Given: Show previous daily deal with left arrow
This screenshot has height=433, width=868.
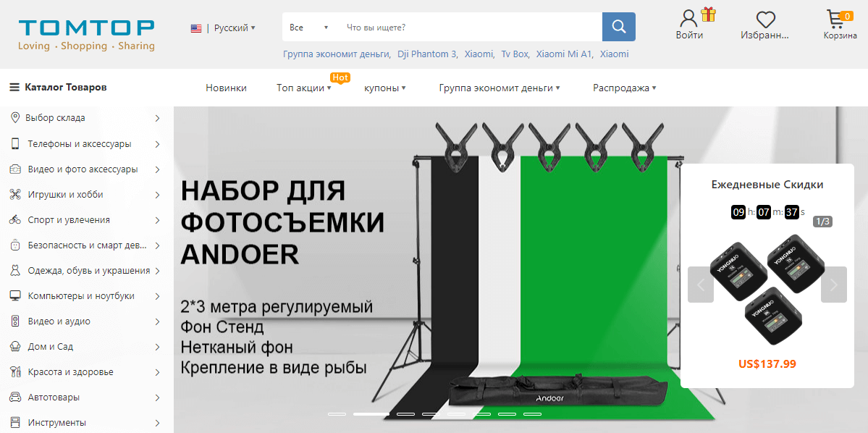Looking at the screenshot, I should coord(700,285).
